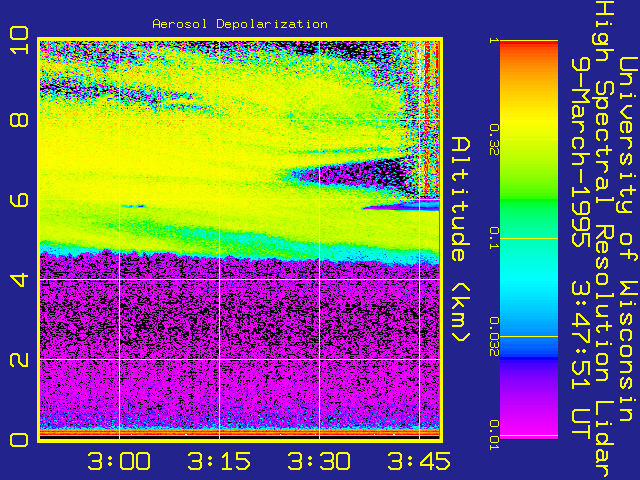Click the '9-March-1995' date text
The image size is (640, 480).
(581, 152)
